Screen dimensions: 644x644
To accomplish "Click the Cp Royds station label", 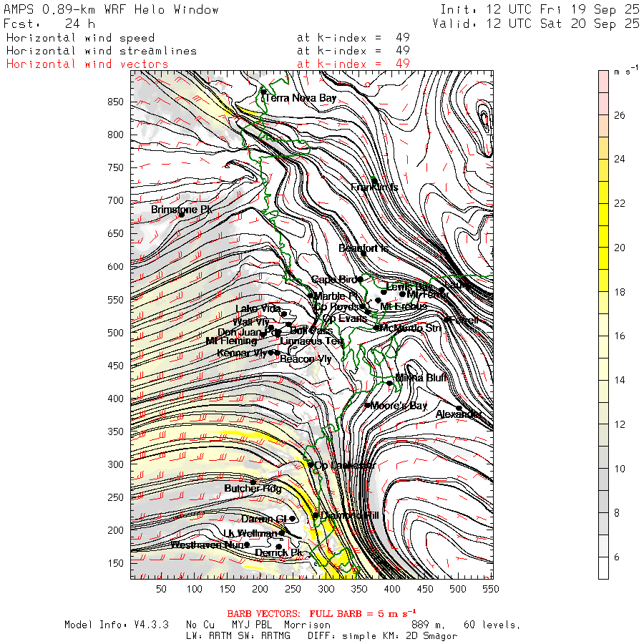I will [x=337, y=307].
